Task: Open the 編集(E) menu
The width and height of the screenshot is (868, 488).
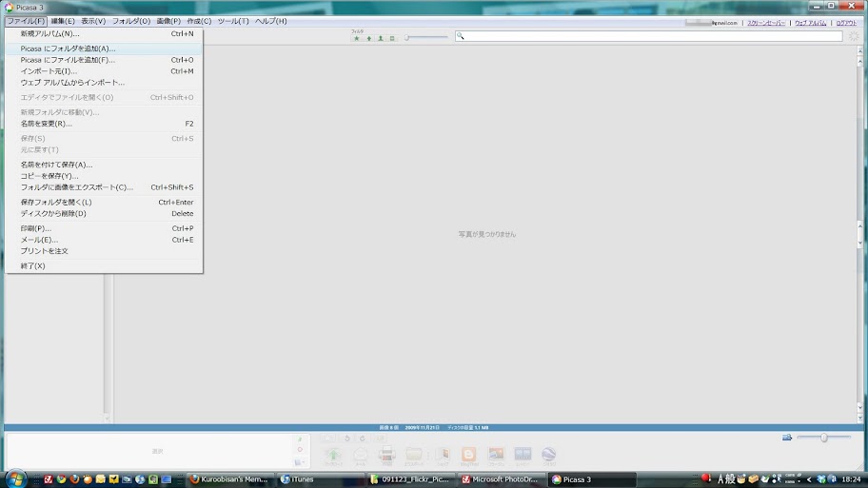Action: click(63, 21)
